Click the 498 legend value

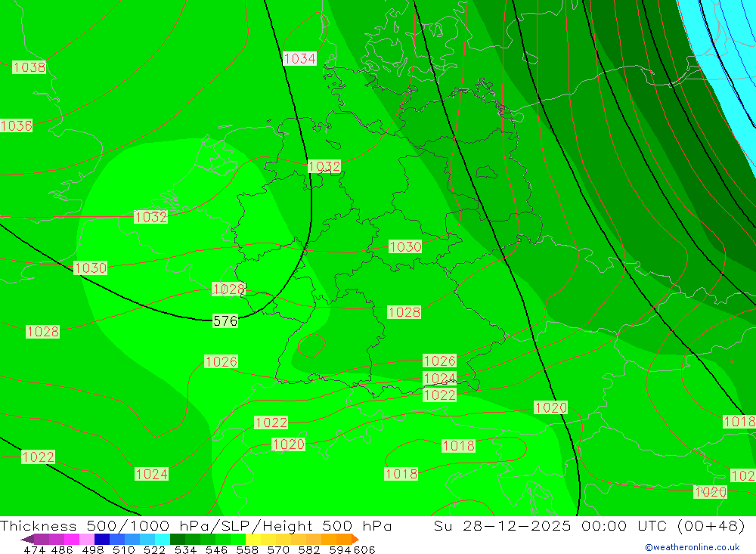(x=93, y=550)
